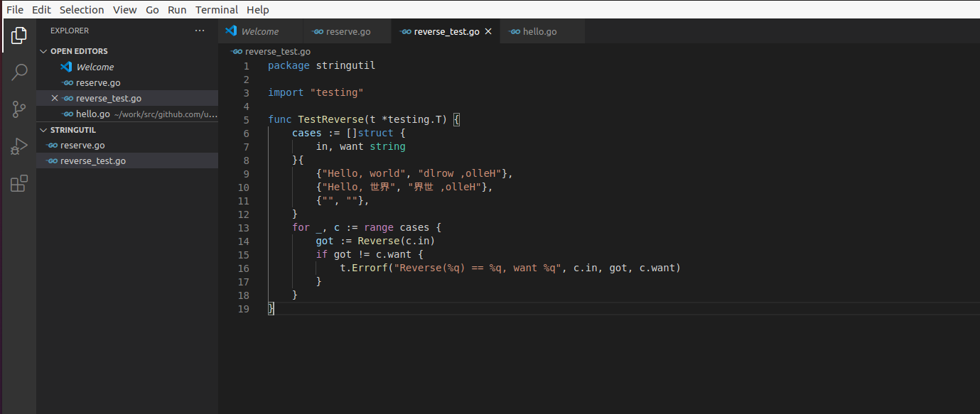Image resolution: width=980 pixels, height=414 pixels.
Task: Click 'in, want string' on line 7
Action: tap(360, 147)
